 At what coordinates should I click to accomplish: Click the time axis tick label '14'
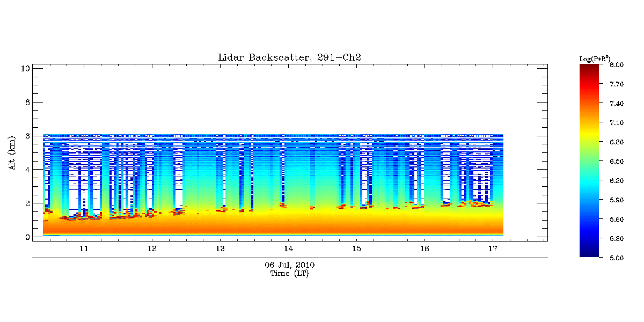point(288,249)
